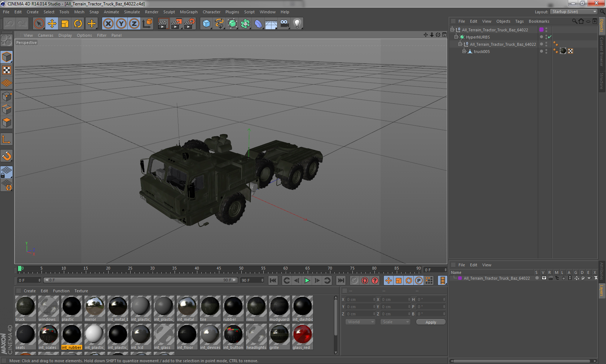Screen dimensions: 606x364
Task: Click frame 45 on the timeline ruler
Action: 219,269
